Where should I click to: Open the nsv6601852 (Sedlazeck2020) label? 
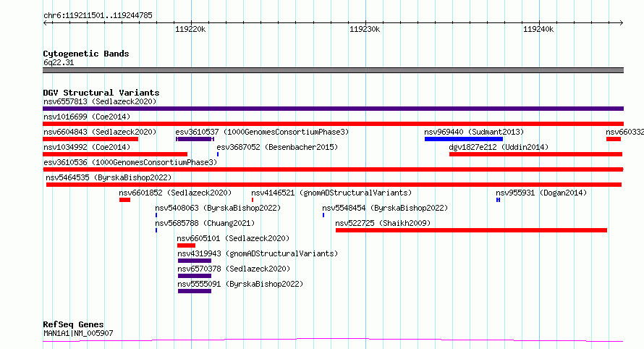(x=175, y=193)
